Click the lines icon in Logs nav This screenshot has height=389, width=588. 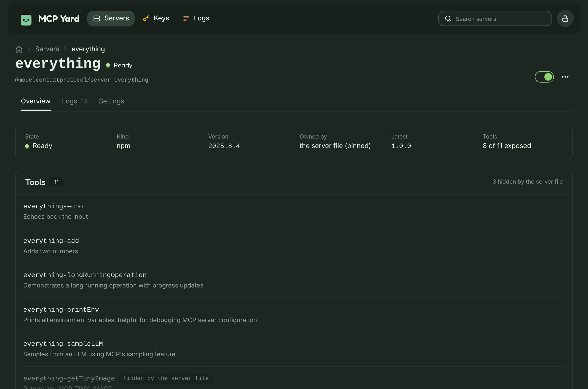tap(186, 19)
